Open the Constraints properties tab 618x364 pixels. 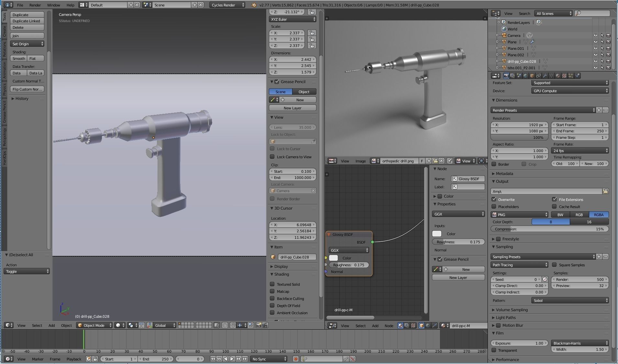pyautogui.click(x=538, y=76)
